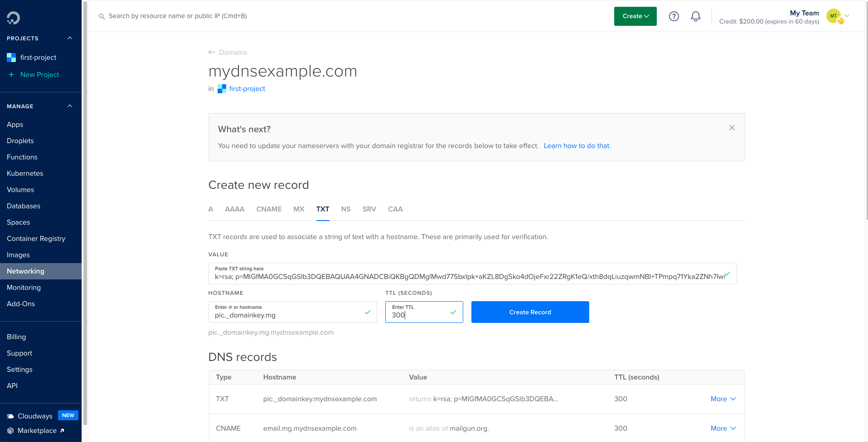Open Monitoring in the sidebar
Viewport: 868px width, 442px height.
(x=24, y=288)
